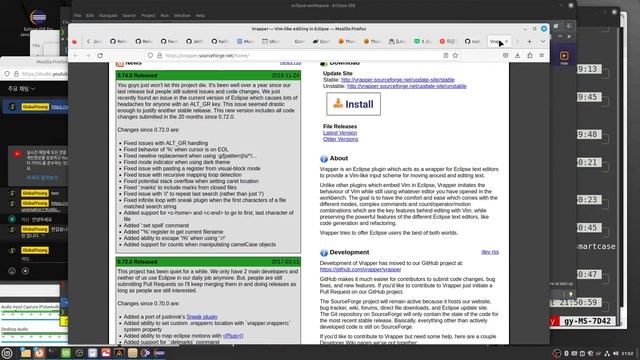
Task: Click the News RSS feed icon
Action: [x=120, y=63]
